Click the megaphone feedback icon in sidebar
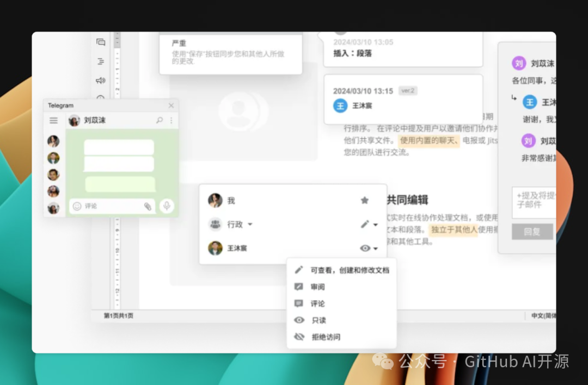The image size is (588, 385). click(x=101, y=80)
